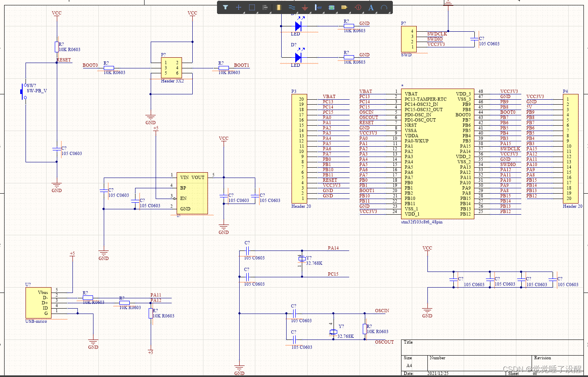Select the place bus entry tool

tap(318, 7)
